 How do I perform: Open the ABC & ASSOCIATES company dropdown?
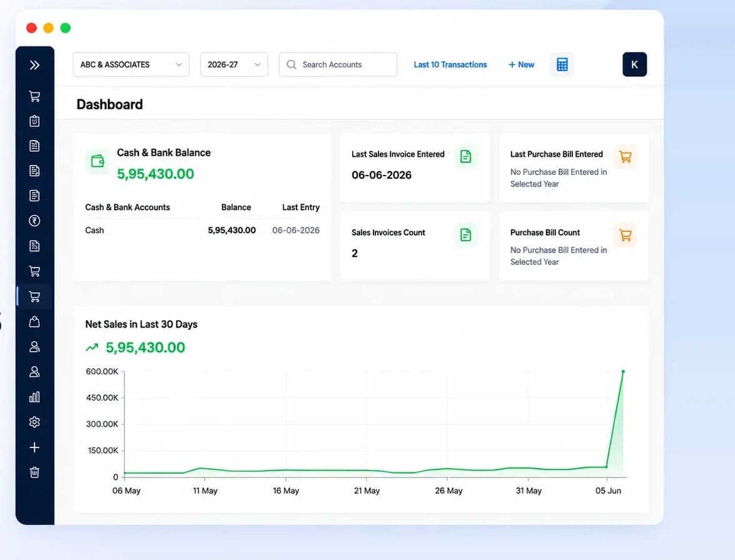[131, 64]
